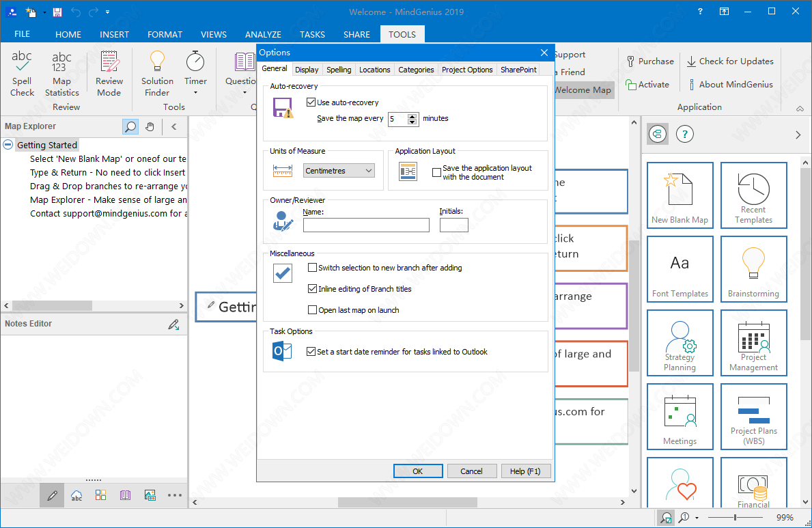Screen dimensions: 812x528
Task: Click the Notes Editor edit pencil icon
Action: pos(174,324)
